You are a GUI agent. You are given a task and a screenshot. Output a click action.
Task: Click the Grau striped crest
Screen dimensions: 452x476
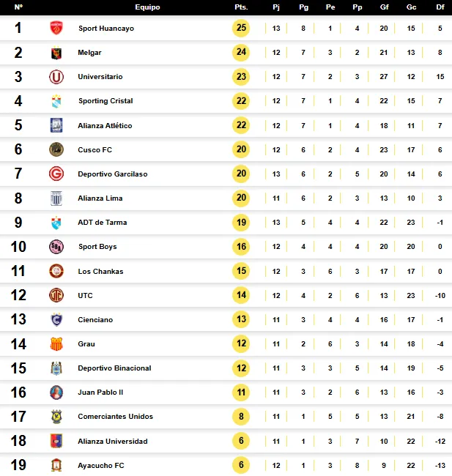pyautogui.click(x=56, y=344)
